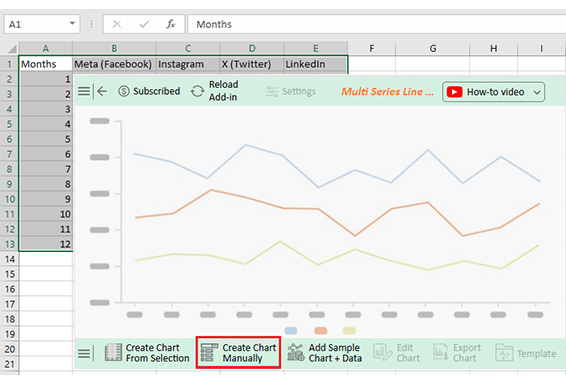566x384 pixels.
Task: Click cell A1 containing Months
Action: tap(45, 64)
